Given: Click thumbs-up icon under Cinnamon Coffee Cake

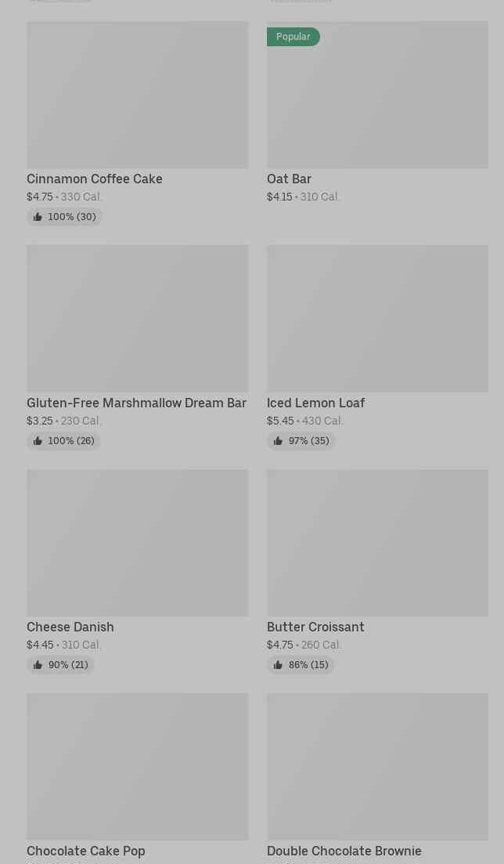Looking at the screenshot, I should [38, 217].
